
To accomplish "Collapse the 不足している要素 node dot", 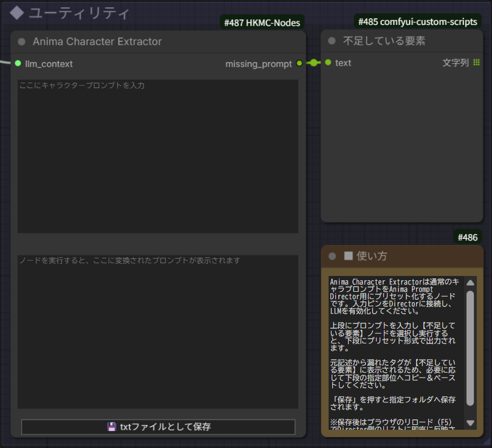I will point(332,41).
